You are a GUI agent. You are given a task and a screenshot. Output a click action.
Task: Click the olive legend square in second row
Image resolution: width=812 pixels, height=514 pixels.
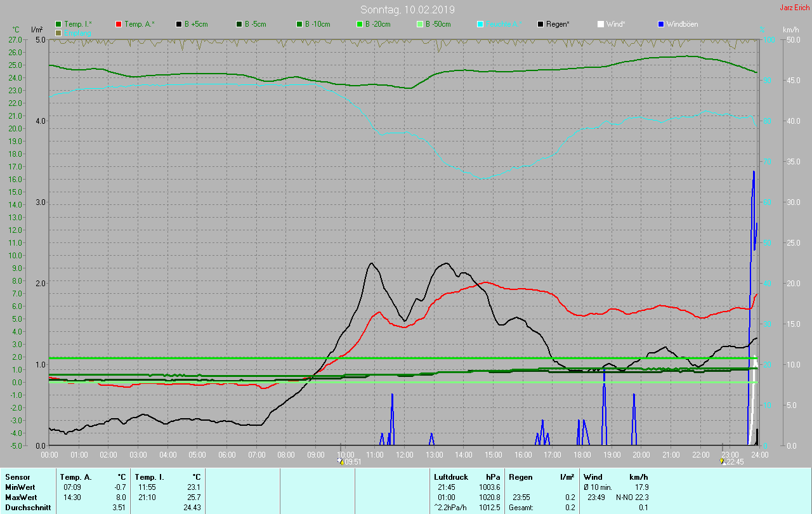[x=58, y=32]
